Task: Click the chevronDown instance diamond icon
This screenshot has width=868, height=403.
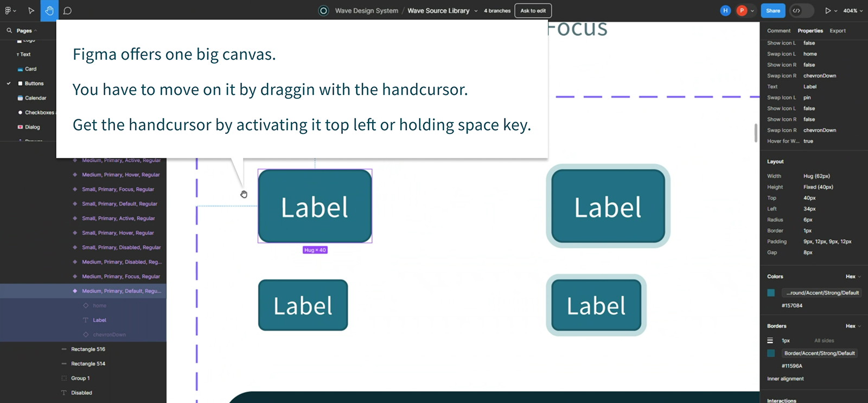Action: (86, 335)
